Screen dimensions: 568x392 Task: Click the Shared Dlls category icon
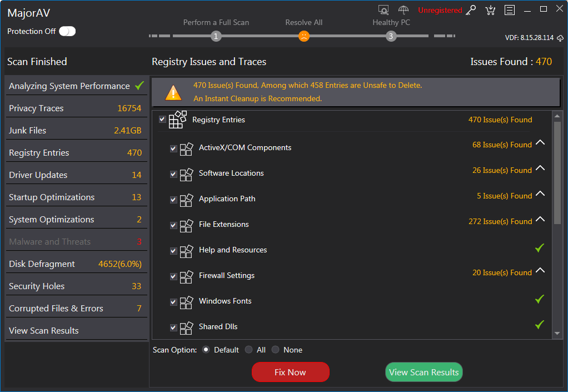tap(186, 328)
